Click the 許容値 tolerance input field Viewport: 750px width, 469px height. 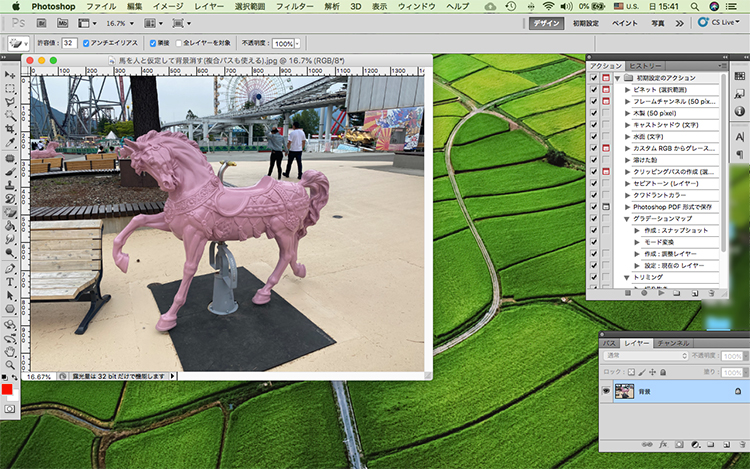69,43
